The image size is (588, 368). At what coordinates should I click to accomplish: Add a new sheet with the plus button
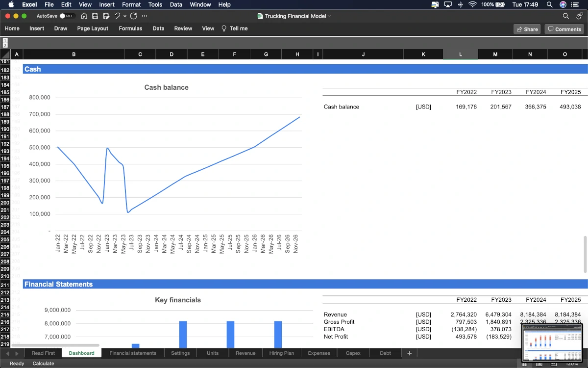click(410, 353)
